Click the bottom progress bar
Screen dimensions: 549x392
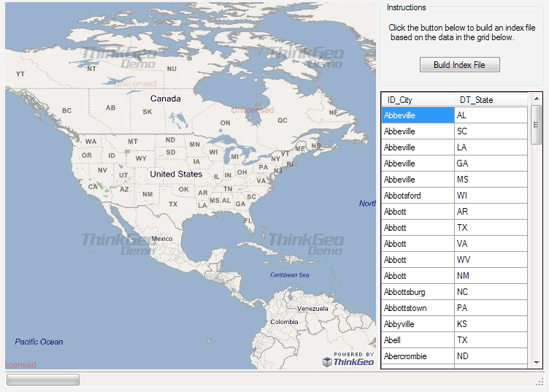(x=43, y=380)
